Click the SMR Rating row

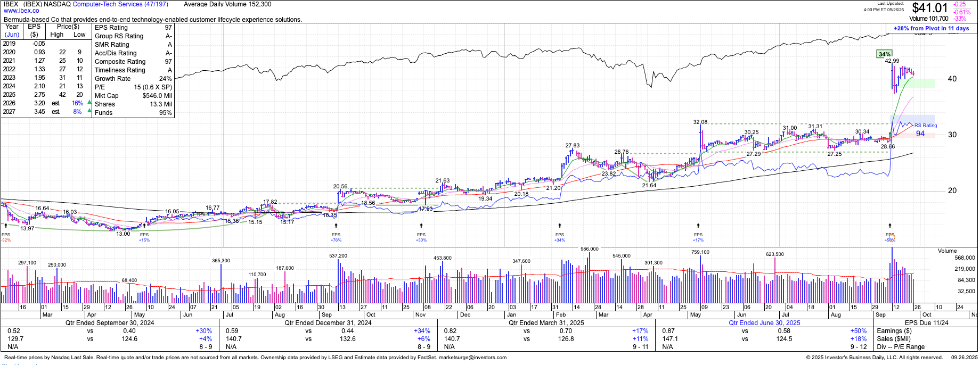(x=133, y=45)
